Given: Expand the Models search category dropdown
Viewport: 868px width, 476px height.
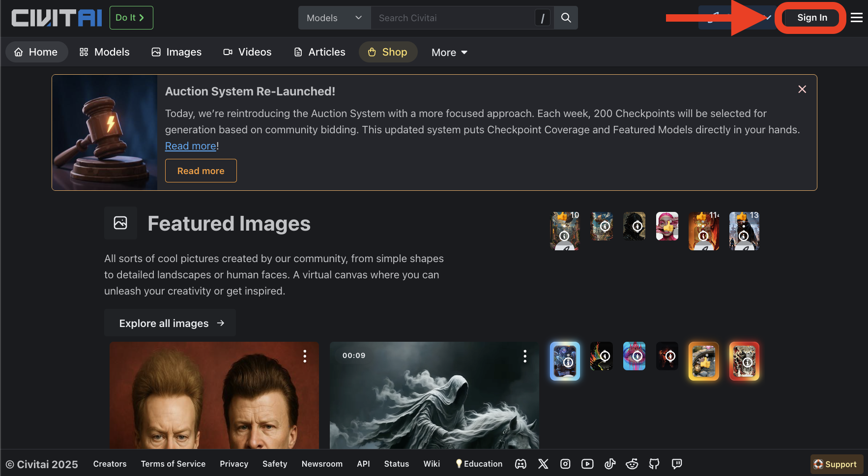Looking at the screenshot, I should pyautogui.click(x=334, y=18).
